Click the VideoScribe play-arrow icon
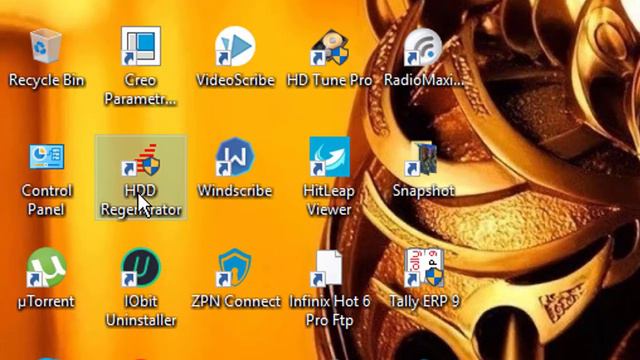Image resolution: width=640 pixels, height=360 pixels. pos(235,46)
